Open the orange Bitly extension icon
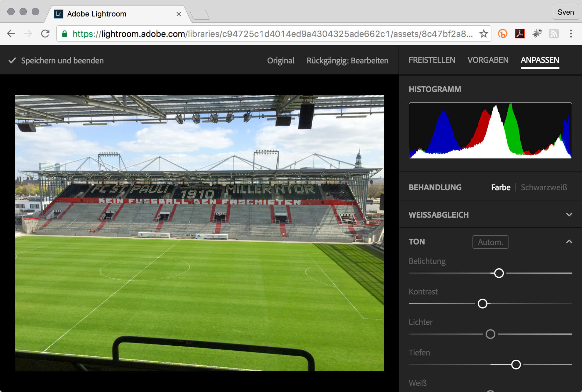The image size is (582, 392). [502, 34]
